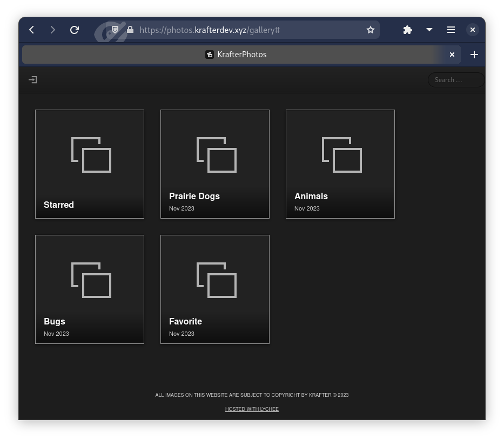The image size is (504, 440).
Task: Open the Prairie Dogs album
Action: [x=214, y=164]
